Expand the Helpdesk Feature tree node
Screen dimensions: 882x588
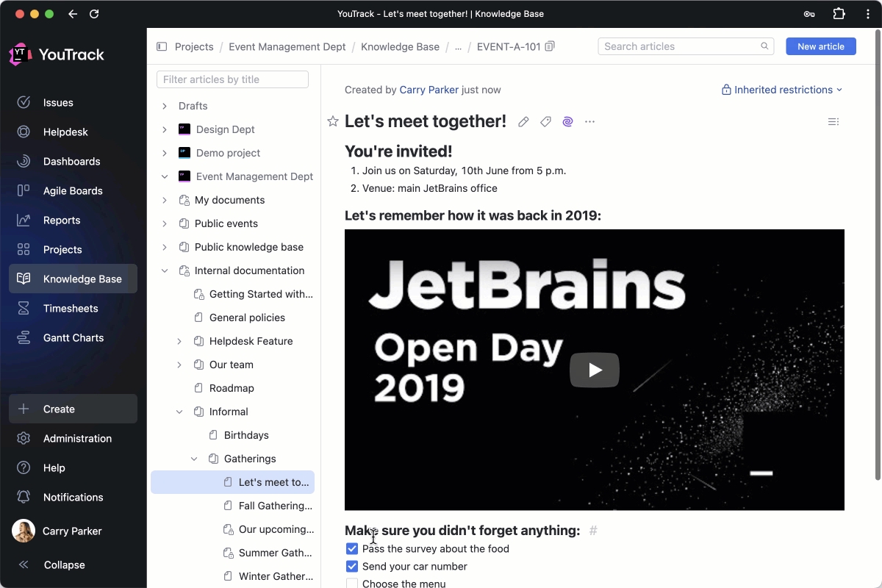point(179,341)
